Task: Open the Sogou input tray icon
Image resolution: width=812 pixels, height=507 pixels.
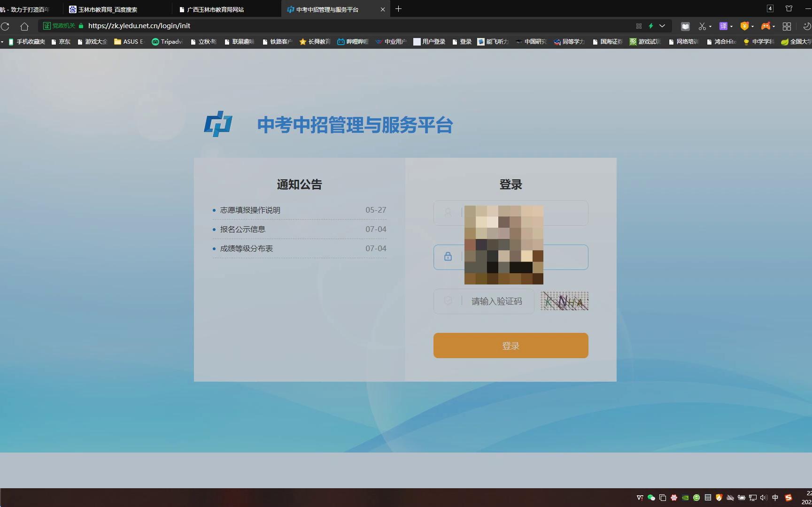Action: click(789, 498)
